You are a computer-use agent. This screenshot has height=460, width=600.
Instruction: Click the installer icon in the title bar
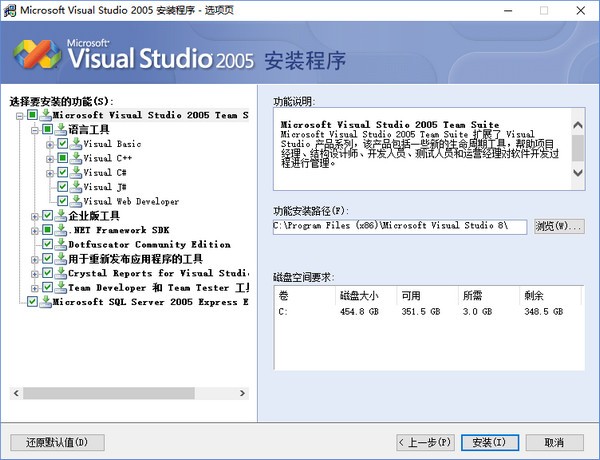10,10
